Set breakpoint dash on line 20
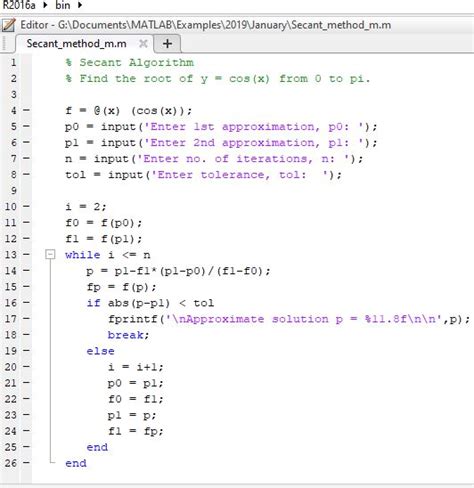Screen dimensions: 474x488 tap(26, 367)
